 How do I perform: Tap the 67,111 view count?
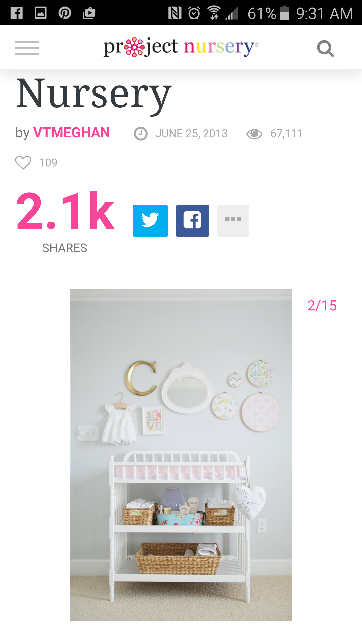pyautogui.click(x=287, y=134)
